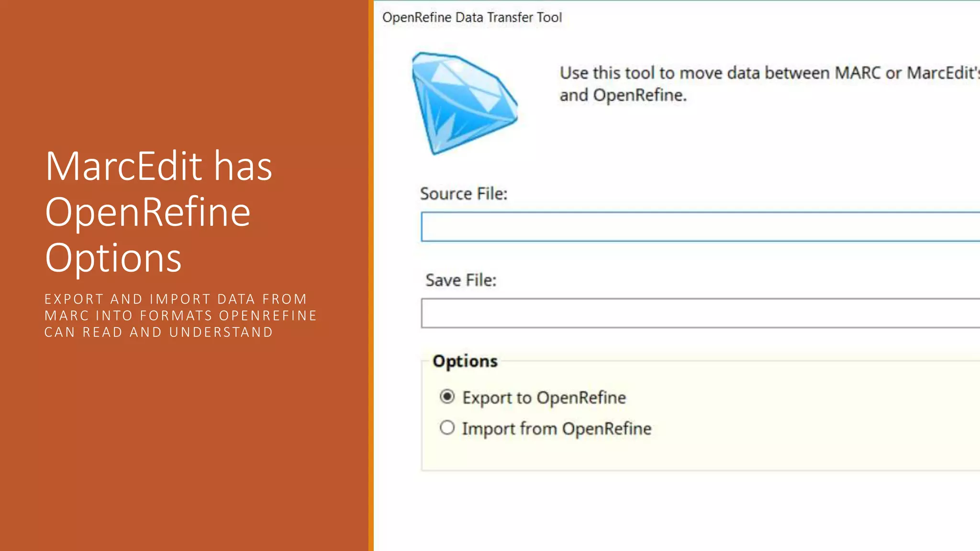
Task: Select the Import from OpenRefine radio button
Action: click(x=447, y=428)
